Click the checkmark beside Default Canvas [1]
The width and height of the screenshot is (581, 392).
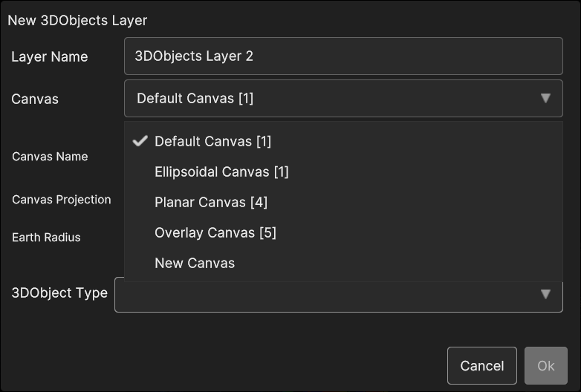coord(140,141)
